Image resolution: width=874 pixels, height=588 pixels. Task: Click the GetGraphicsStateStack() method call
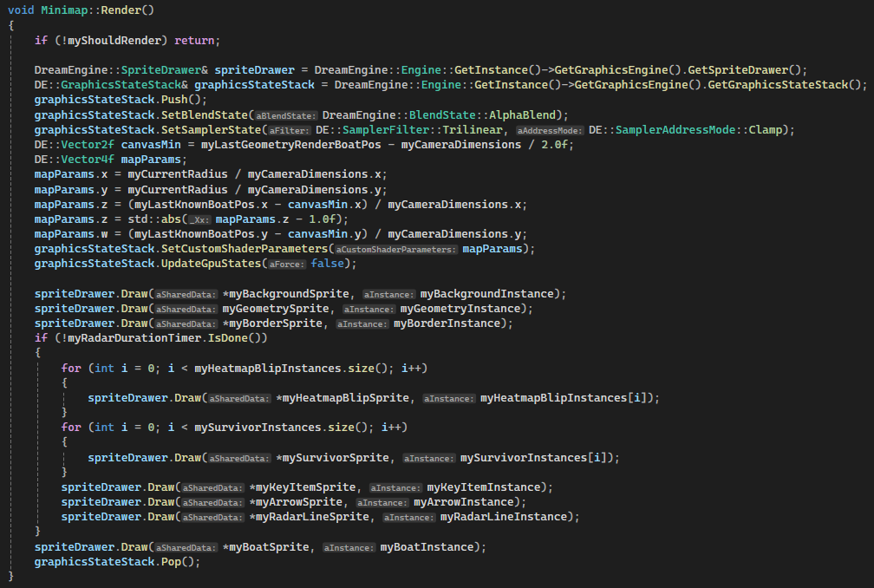coord(784,85)
